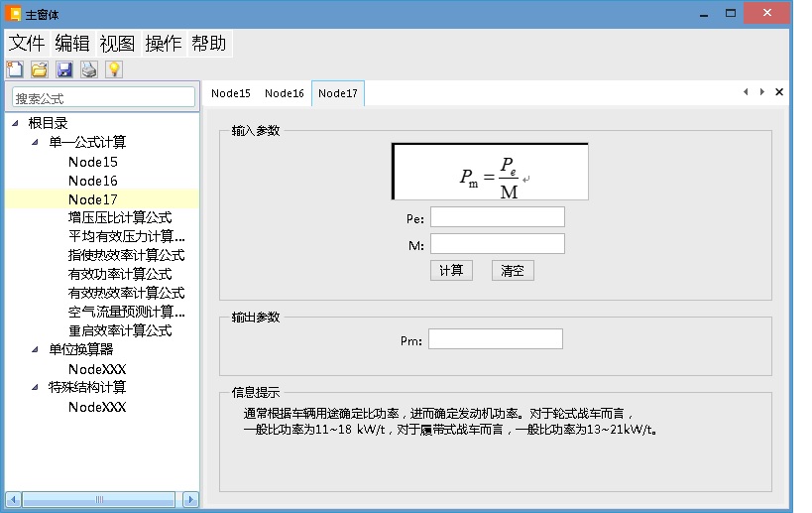Click the Save floppy disk icon
This screenshot has height=513, width=812.
pyautogui.click(x=64, y=69)
